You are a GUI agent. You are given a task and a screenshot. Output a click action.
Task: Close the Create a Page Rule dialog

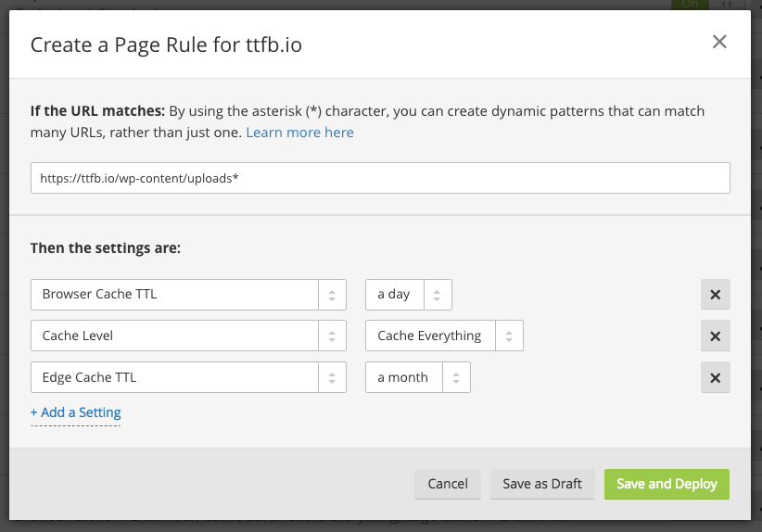pos(719,42)
